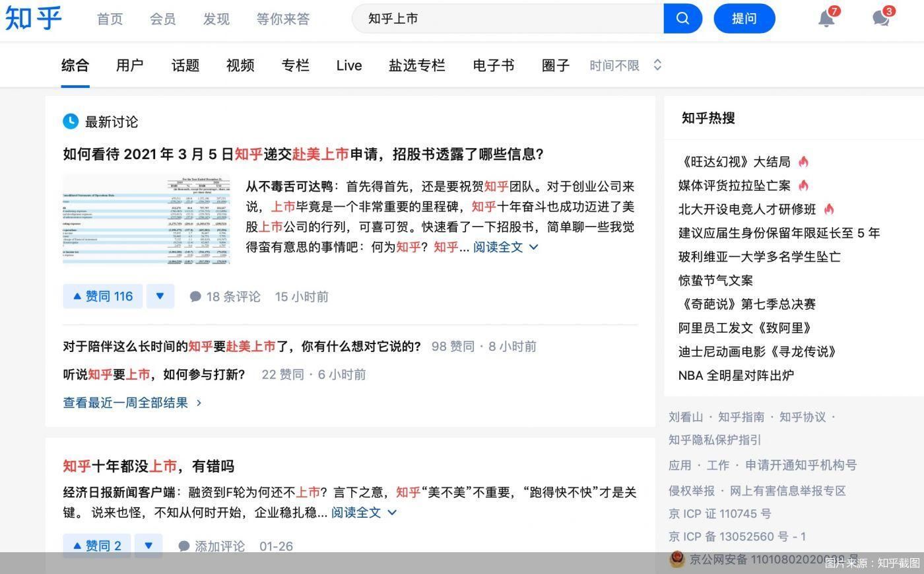Open the 时间不限 time filter dropdown

[x=625, y=65]
